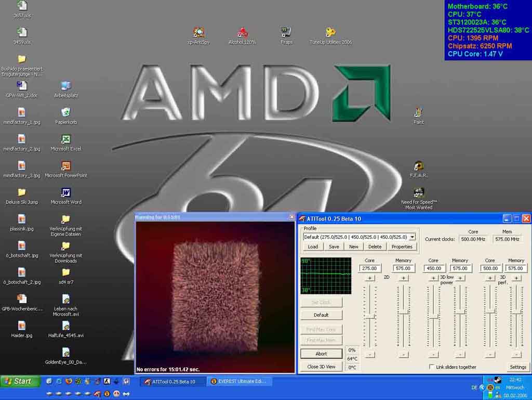This screenshot has width=532, height=400.
Task: Select the plassnik.jpg file icon
Action: [x=22, y=219]
